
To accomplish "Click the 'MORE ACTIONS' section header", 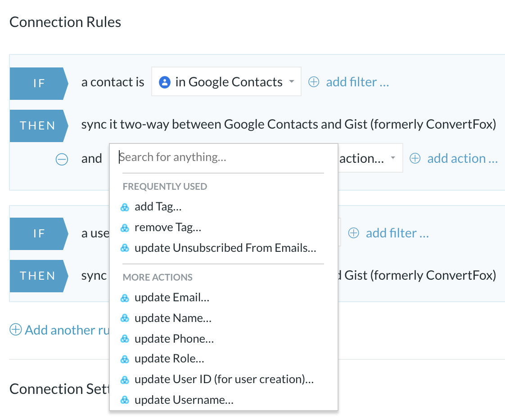I will coord(158,277).
